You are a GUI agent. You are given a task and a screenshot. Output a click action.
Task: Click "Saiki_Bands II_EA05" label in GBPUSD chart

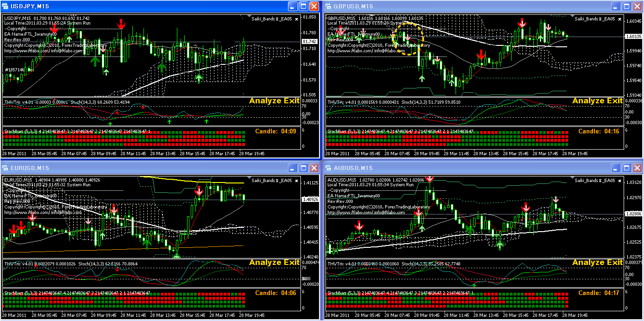point(595,19)
